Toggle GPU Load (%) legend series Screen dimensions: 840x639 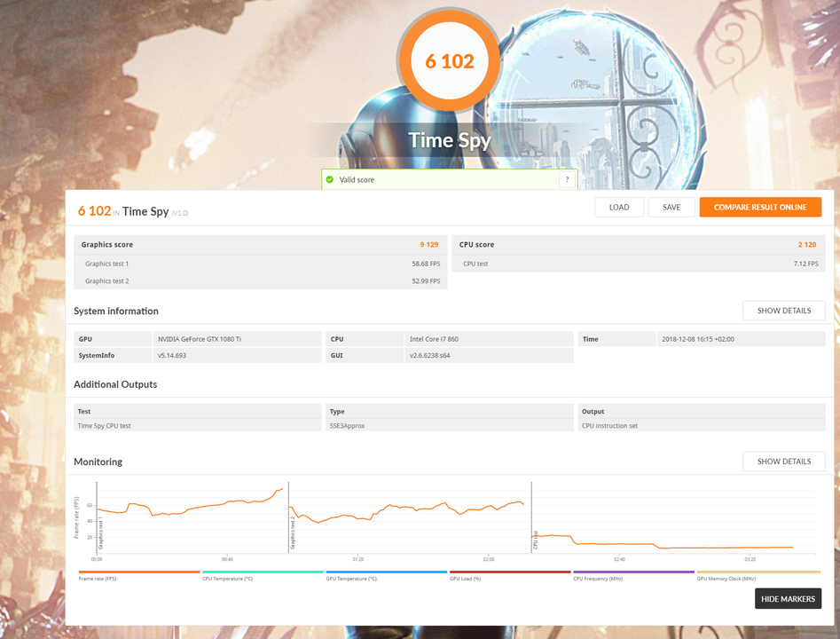tap(510, 576)
